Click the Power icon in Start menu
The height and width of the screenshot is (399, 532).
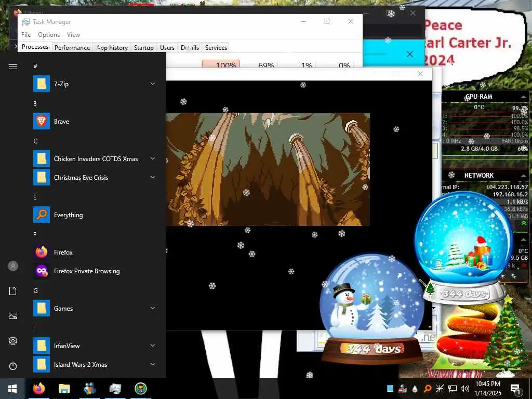[13, 366]
